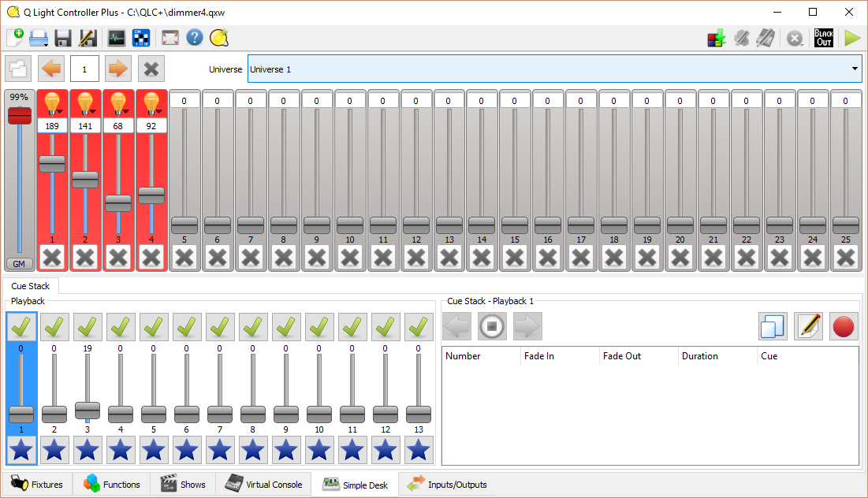Toggle playback 2 checkmark button
Image resolution: width=868 pixels, height=498 pixels.
tap(54, 326)
